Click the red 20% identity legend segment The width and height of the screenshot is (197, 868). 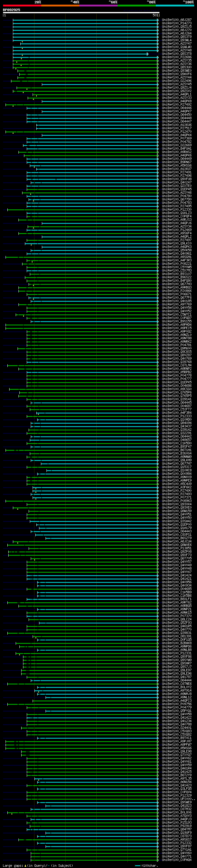(x=22, y=6)
